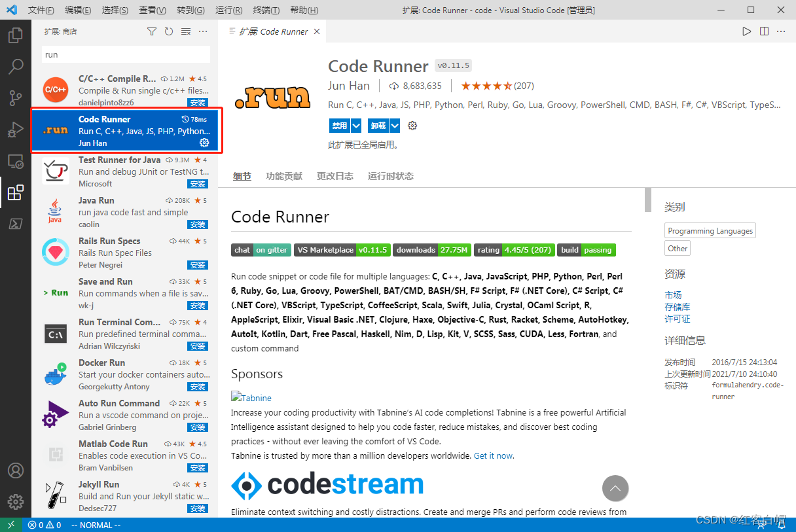This screenshot has width=796, height=532.
Task: Open the 转到(G) menu
Action: pos(190,10)
